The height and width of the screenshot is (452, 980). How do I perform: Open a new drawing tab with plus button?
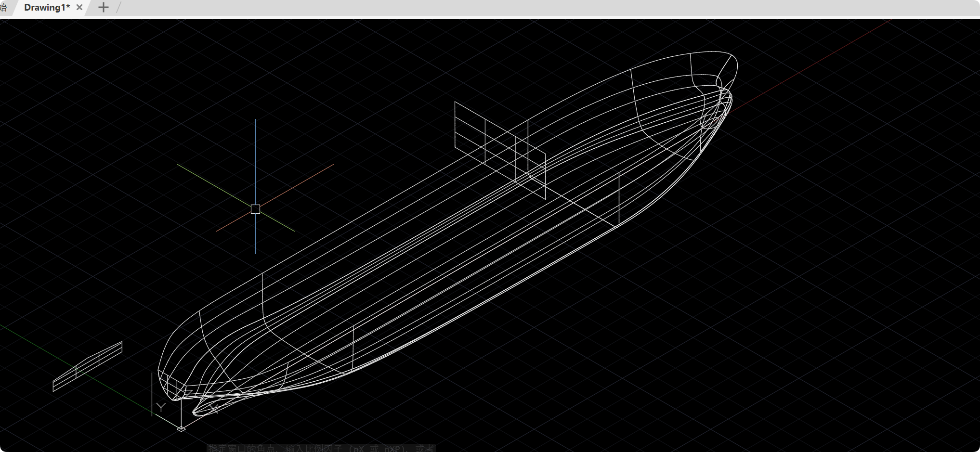click(x=103, y=7)
